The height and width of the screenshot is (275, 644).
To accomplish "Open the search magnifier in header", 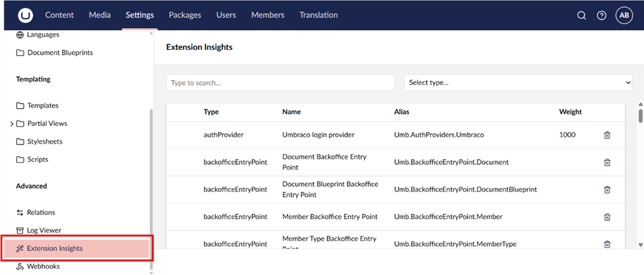I will click(581, 15).
